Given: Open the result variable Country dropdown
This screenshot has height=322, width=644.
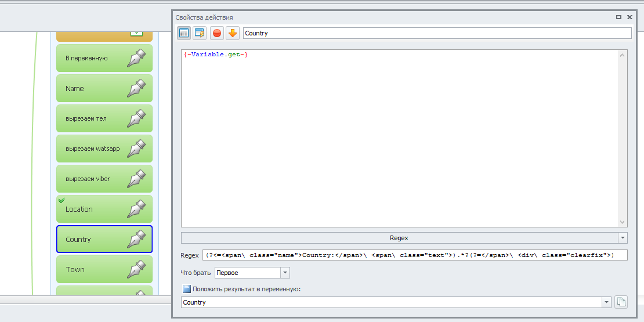Looking at the screenshot, I should pyautogui.click(x=607, y=303).
